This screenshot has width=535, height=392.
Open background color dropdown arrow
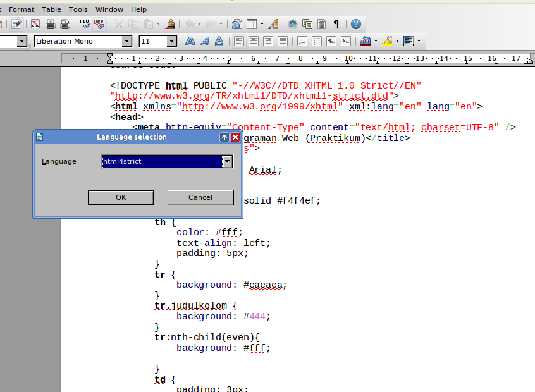pyautogui.click(x=419, y=41)
